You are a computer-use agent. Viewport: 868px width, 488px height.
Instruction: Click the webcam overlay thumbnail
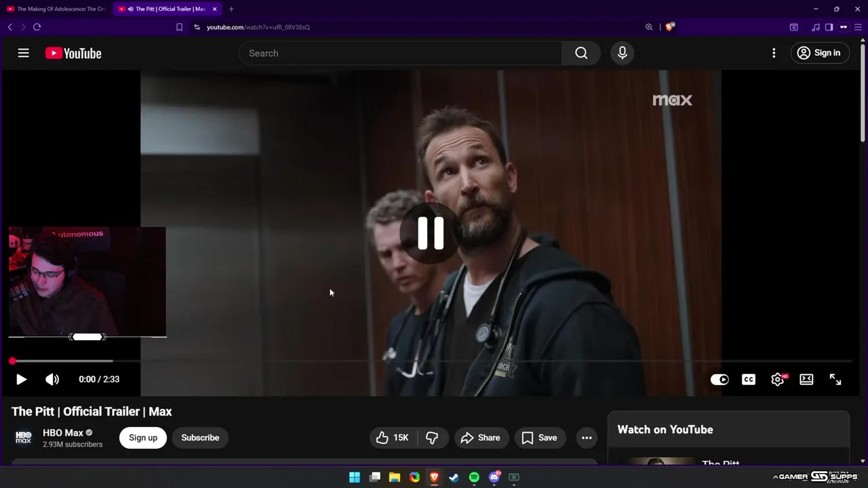pos(87,282)
